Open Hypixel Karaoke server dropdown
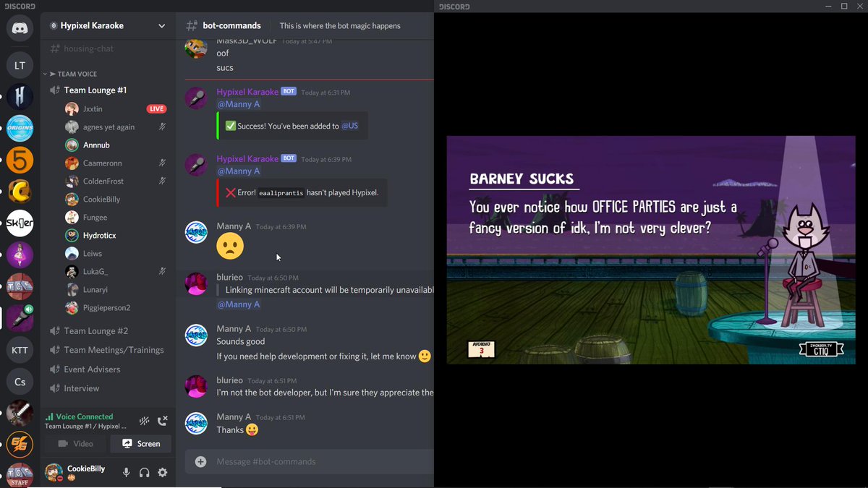The height and width of the screenshot is (488, 868). click(162, 26)
